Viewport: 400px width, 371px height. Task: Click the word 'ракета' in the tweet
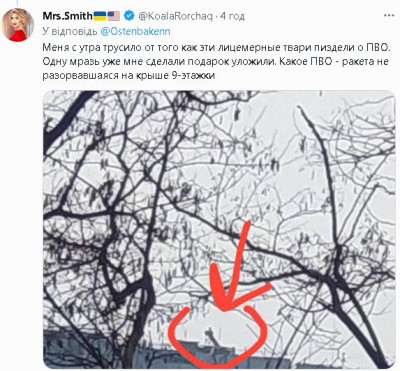pyautogui.click(x=355, y=62)
